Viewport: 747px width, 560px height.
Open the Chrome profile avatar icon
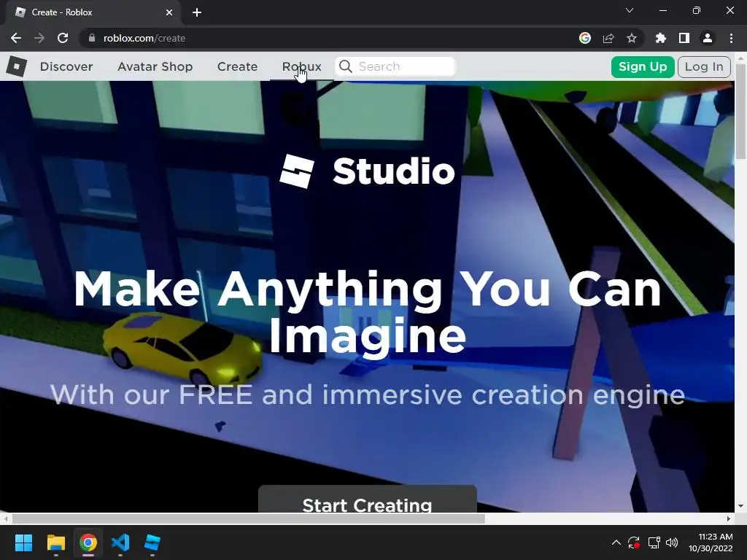[708, 38]
